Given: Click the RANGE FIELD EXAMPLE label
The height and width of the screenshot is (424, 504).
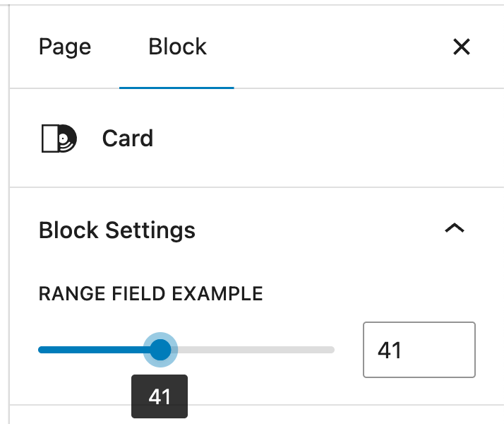Looking at the screenshot, I should point(150,293).
